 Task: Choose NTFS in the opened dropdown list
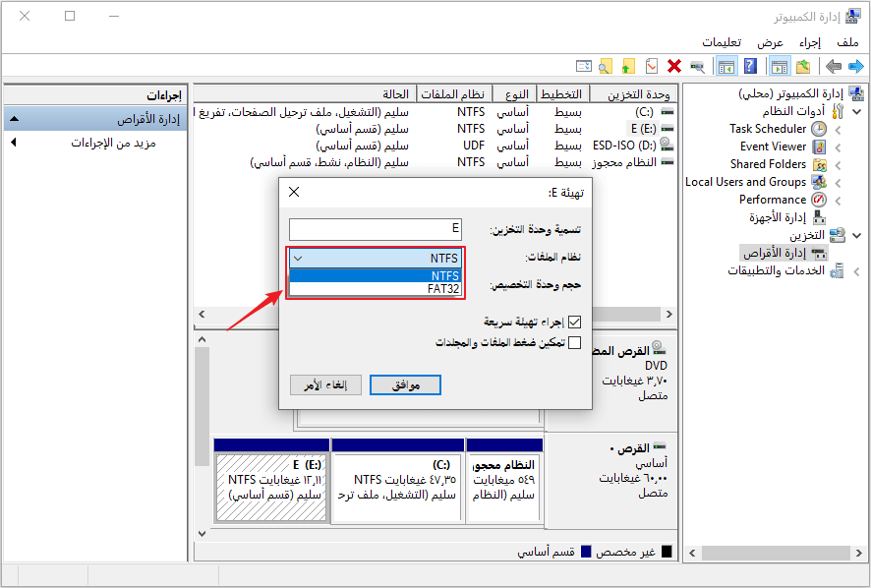pyautogui.click(x=376, y=275)
